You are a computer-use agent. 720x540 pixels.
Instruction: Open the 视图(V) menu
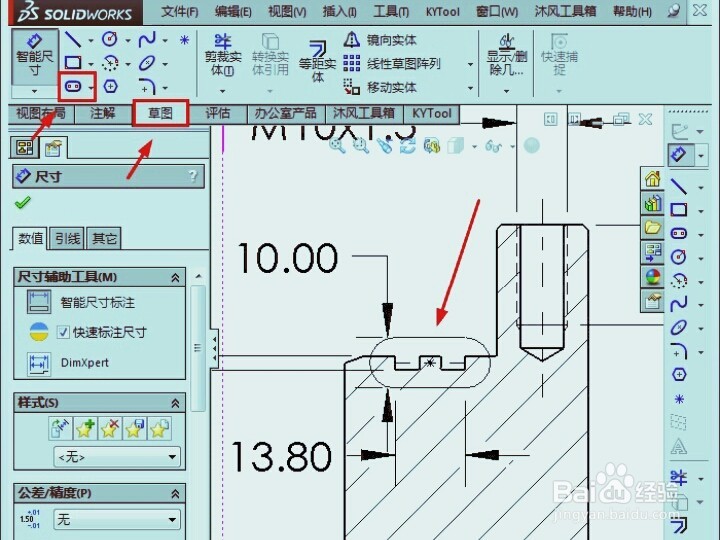287,11
